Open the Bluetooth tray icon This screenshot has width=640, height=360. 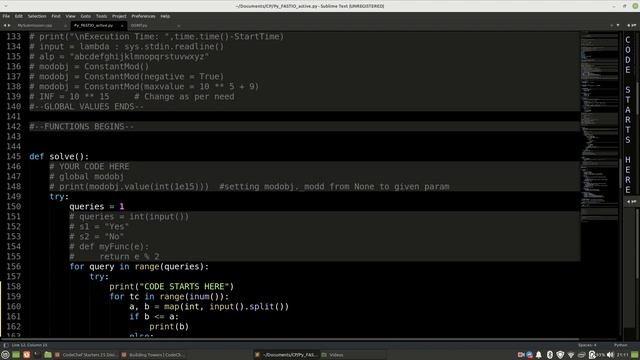pyautogui.click(x=550, y=355)
